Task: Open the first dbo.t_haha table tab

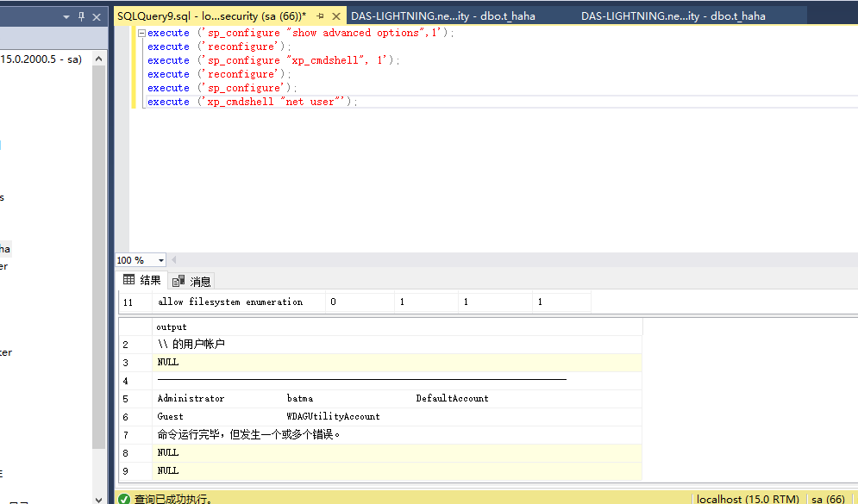Action: (x=443, y=16)
